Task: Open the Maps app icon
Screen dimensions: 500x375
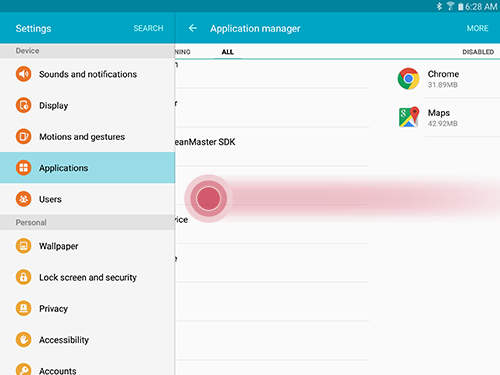Action: pos(409,117)
